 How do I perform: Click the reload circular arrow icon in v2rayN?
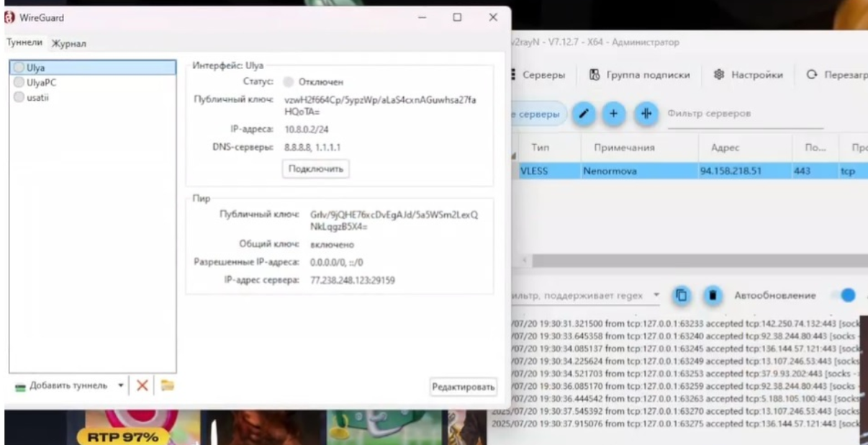tap(813, 75)
